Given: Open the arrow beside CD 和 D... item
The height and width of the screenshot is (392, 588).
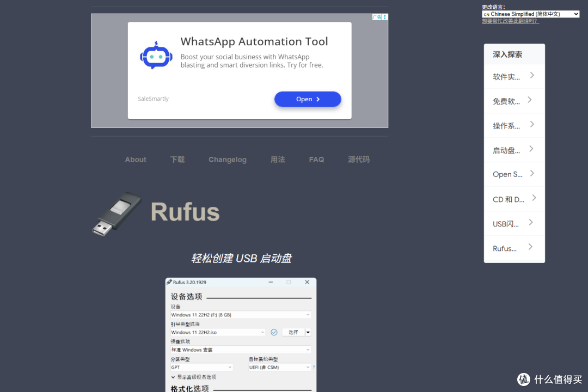Looking at the screenshot, I should click(534, 198).
